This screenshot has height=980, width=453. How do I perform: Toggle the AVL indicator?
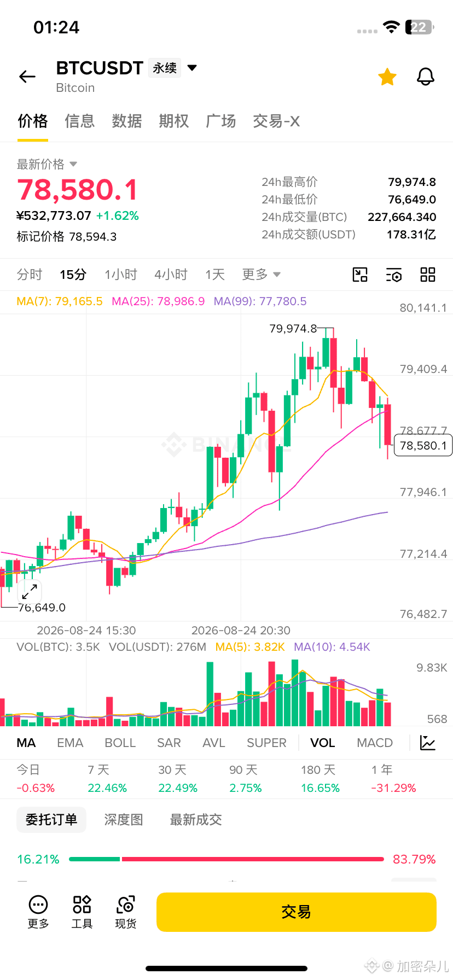pos(214,743)
